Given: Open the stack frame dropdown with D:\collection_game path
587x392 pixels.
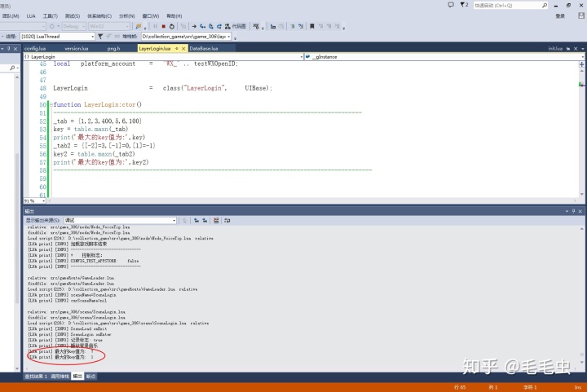Looking at the screenshot, I should (186, 37).
